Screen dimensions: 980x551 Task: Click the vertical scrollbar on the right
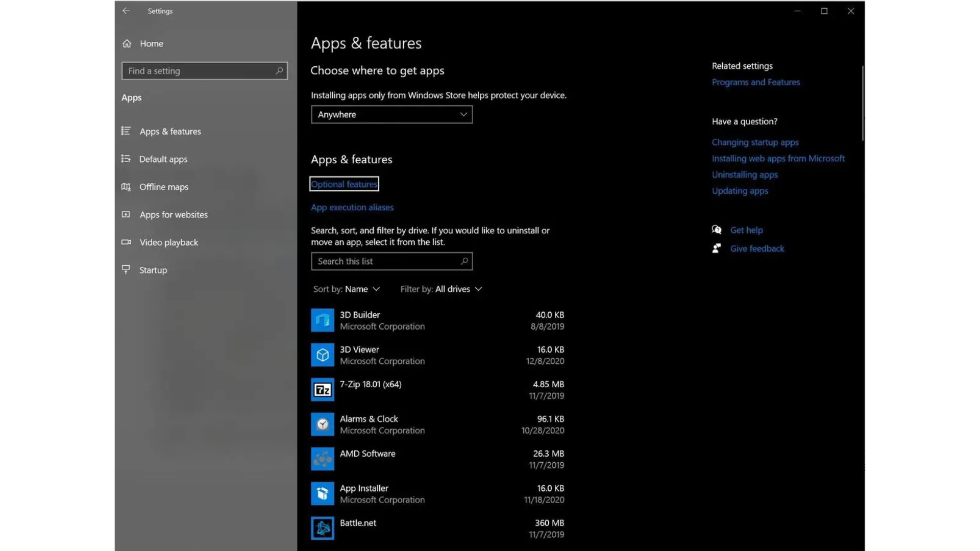click(x=863, y=103)
